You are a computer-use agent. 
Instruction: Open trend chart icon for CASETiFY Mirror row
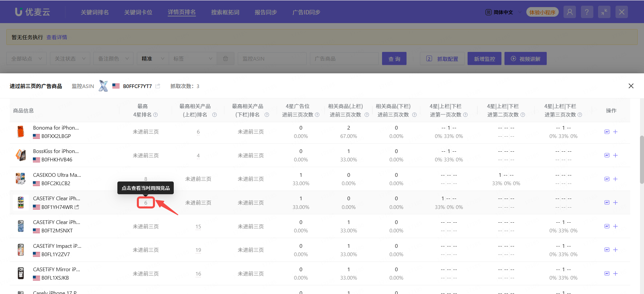click(x=607, y=274)
